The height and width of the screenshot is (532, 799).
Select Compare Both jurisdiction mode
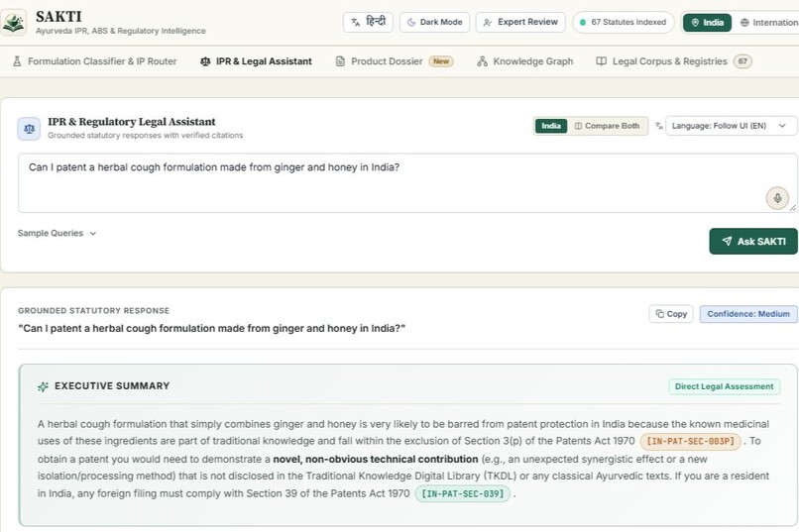[608, 126]
